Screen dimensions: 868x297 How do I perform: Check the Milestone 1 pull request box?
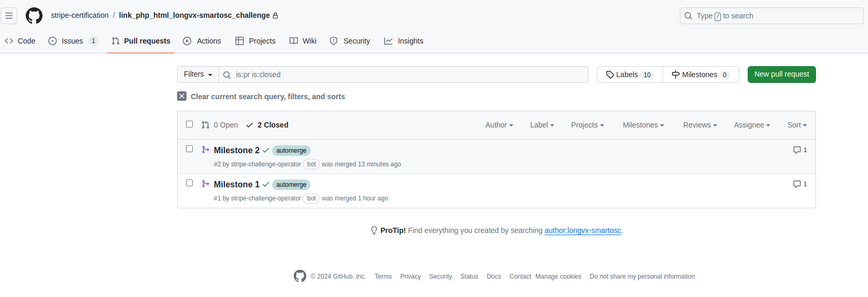tap(190, 183)
